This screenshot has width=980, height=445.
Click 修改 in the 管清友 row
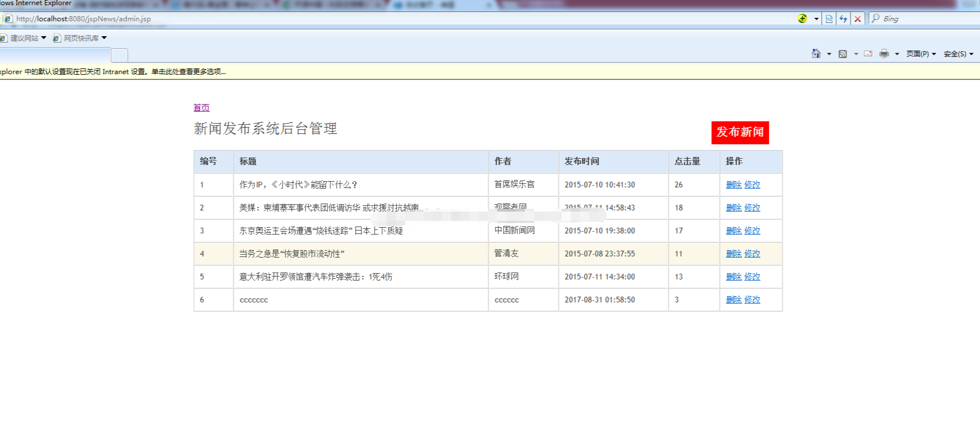752,254
